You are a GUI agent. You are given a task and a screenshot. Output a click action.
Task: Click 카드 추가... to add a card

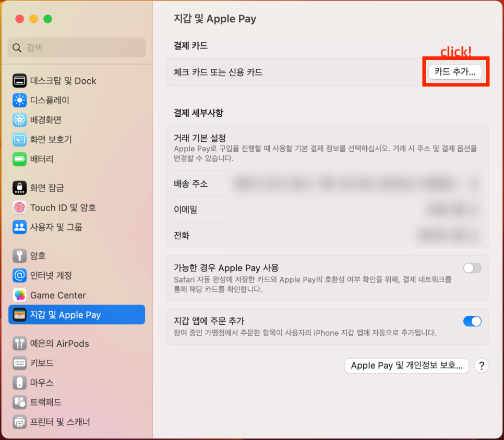pos(455,71)
